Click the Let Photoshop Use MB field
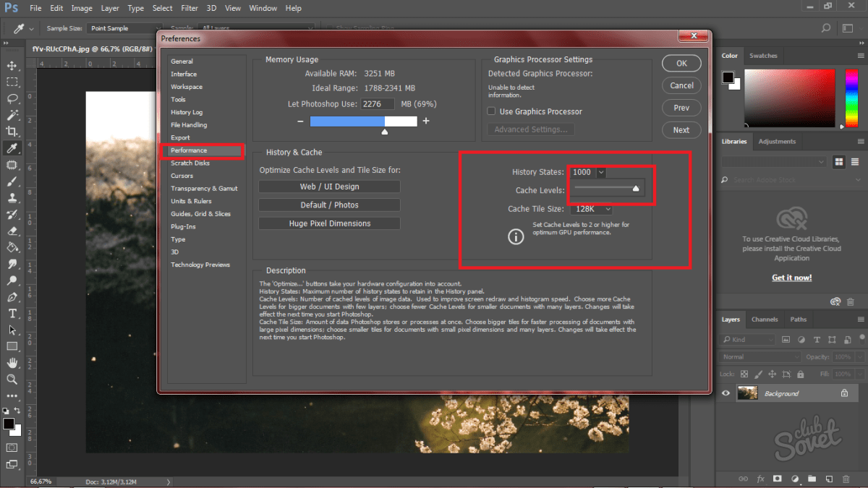 click(x=378, y=104)
